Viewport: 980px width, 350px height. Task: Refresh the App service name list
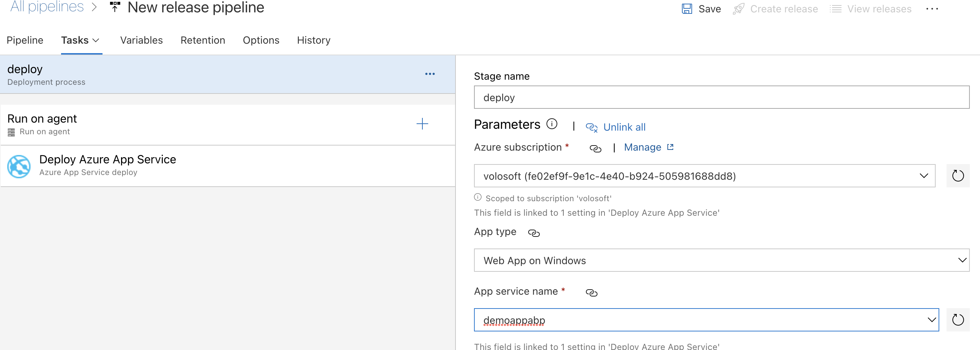click(x=957, y=320)
